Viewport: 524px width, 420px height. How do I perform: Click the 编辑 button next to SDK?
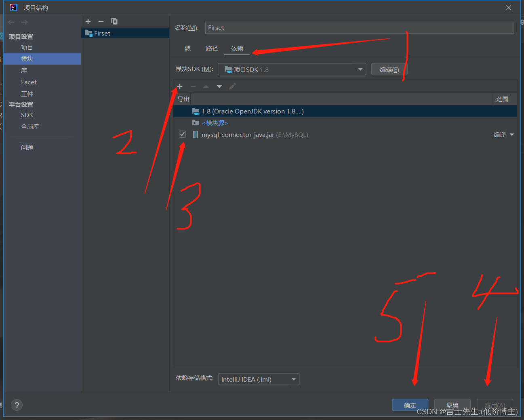(389, 69)
